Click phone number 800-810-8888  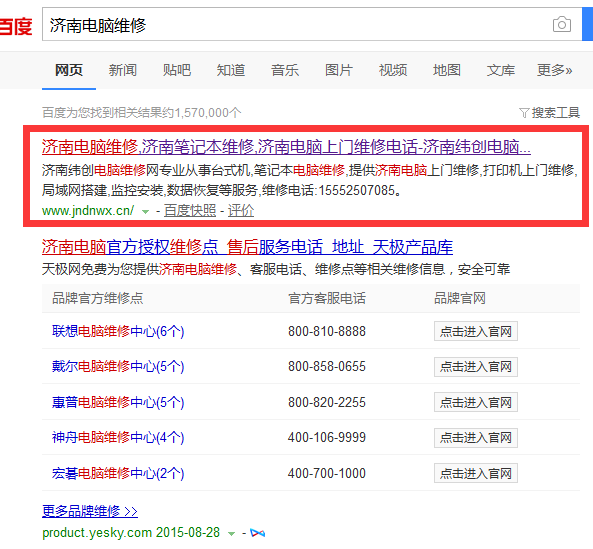[x=327, y=332]
